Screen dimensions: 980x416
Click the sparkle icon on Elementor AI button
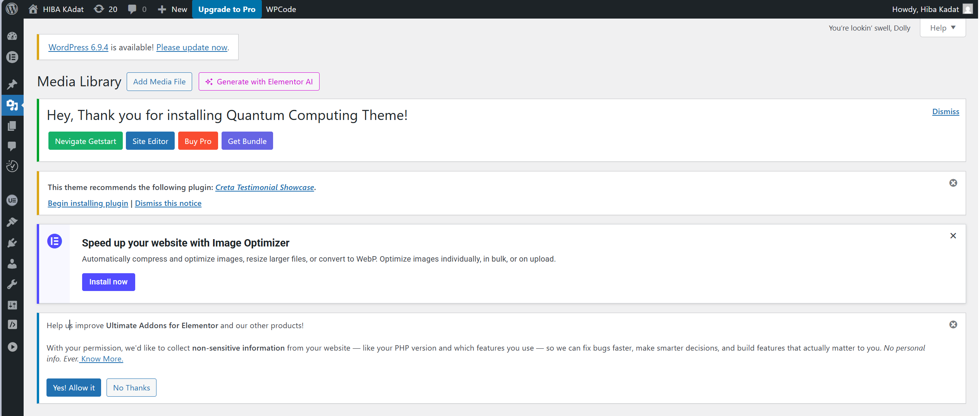click(x=209, y=82)
